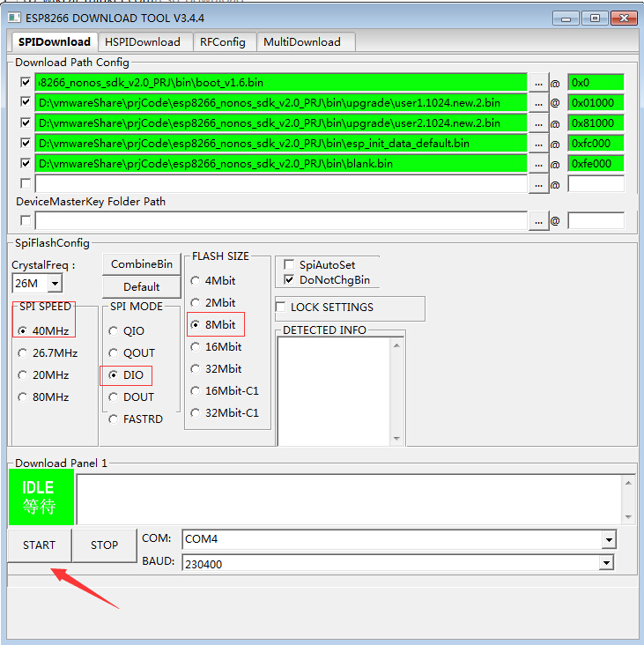Screen dimensions: 644x645
Task: Enable the SpiAutoSet checkbox
Action: (289, 264)
